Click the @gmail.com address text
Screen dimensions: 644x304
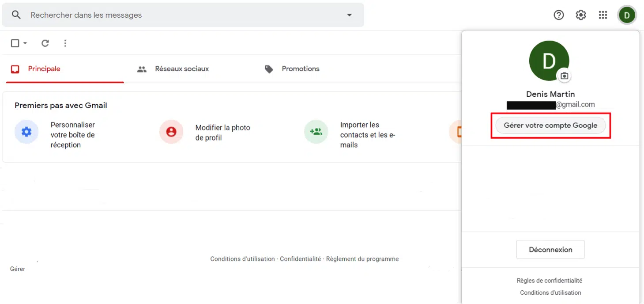(x=576, y=105)
